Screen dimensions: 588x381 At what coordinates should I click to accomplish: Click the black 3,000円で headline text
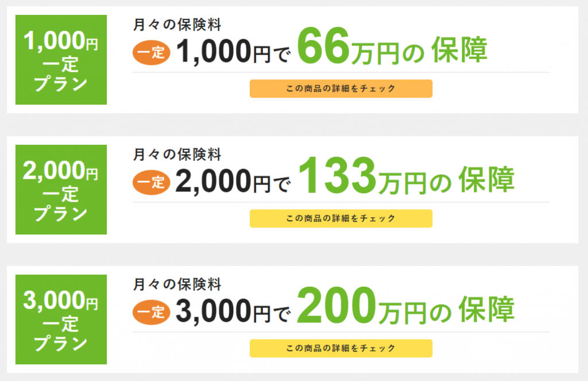pos(233,313)
